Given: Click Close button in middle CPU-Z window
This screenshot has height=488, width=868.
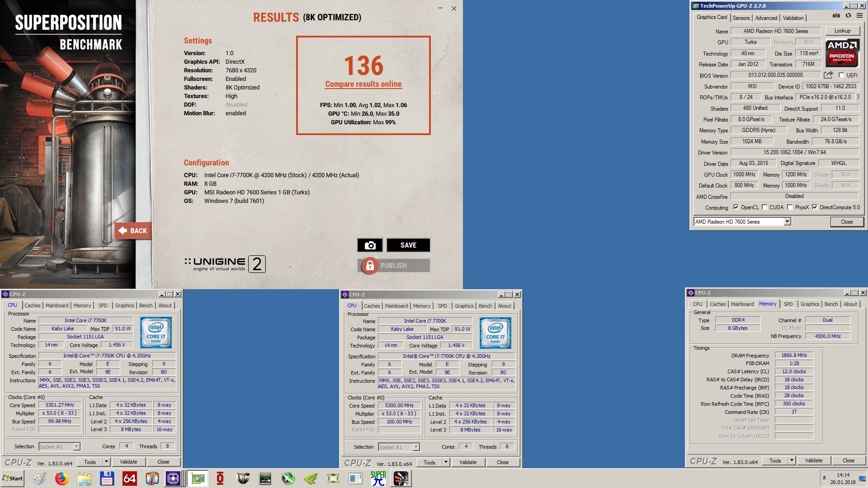Looking at the screenshot, I should point(503,462).
